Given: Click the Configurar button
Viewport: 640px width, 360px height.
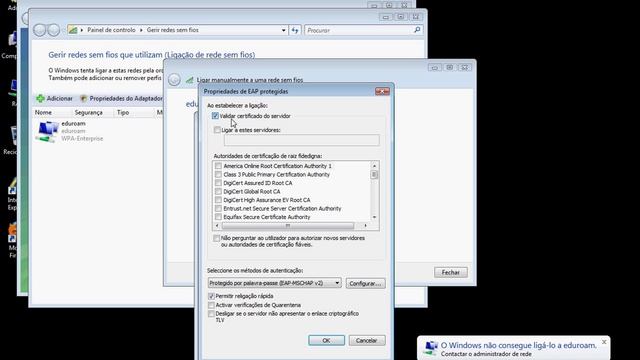Looking at the screenshot, I should (x=365, y=283).
